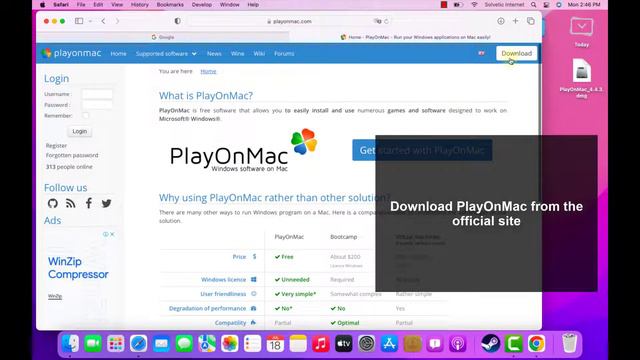The height and width of the screenshot is (360, 640).
Task: Open the Register link
Action: [x=56, y=145]
